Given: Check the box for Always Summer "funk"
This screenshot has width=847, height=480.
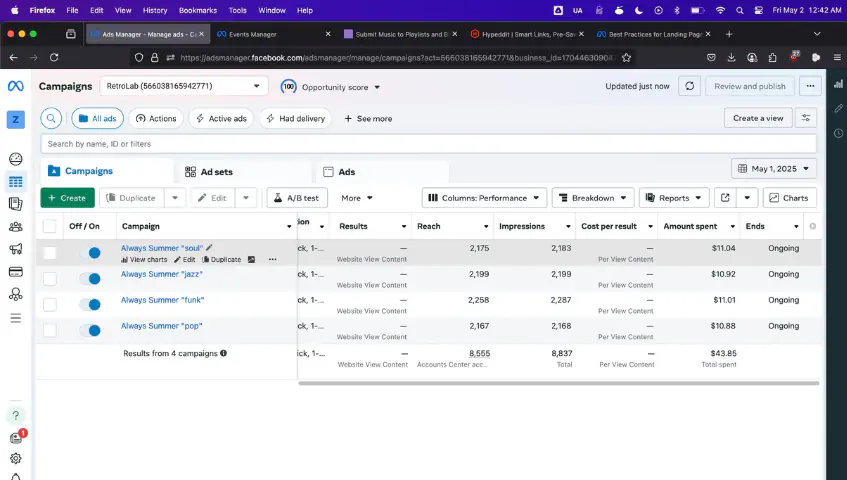Looking at the screenshot, I should (50, 305).
